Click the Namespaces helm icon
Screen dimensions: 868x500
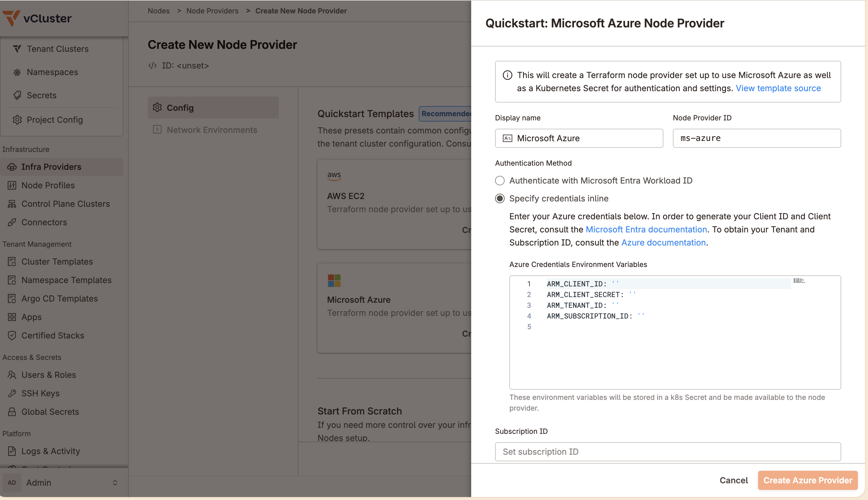click(x=17, y=72)
